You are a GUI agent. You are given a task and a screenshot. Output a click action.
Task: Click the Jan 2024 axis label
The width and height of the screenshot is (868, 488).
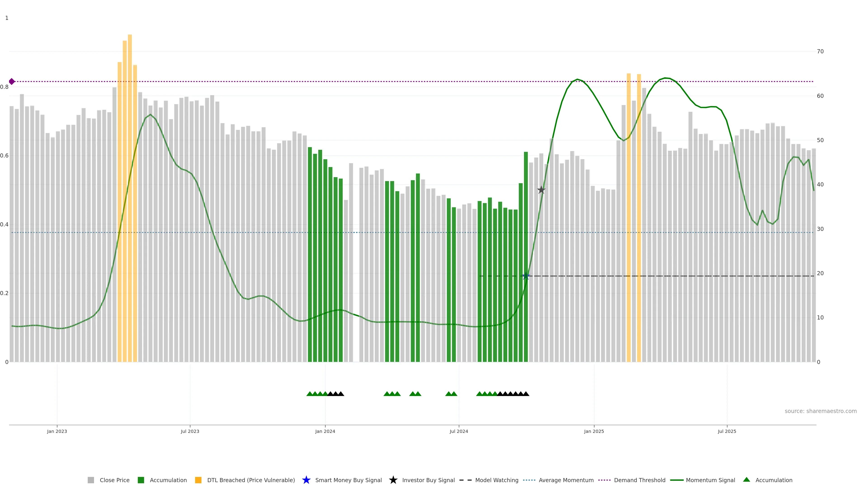tap(325, 432)
